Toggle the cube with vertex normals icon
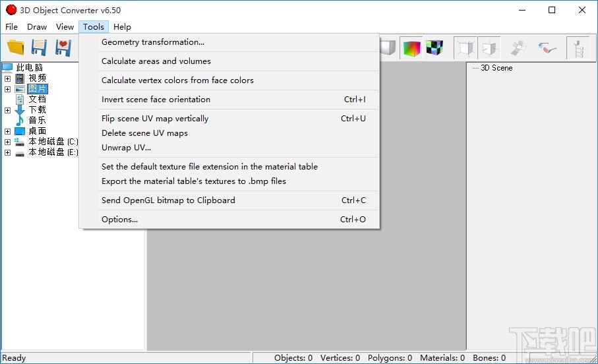 click(x=465, y=48)
